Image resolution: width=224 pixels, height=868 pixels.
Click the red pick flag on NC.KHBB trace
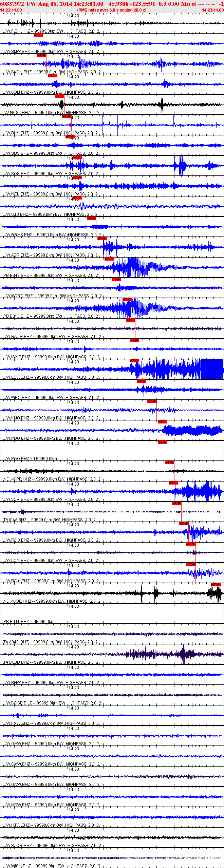tap(216, 584)
